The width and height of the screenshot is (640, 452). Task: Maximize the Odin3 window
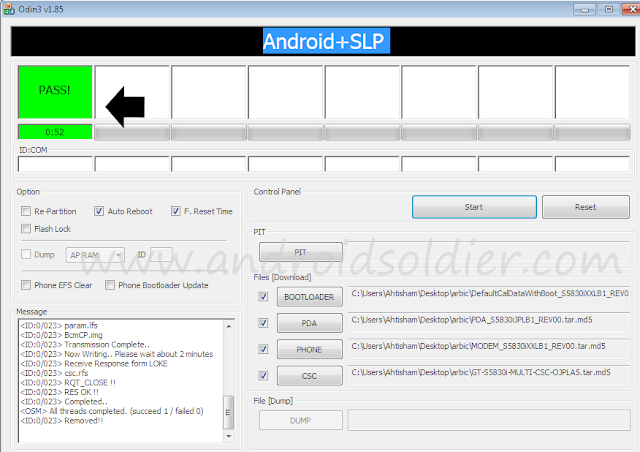(x=609, y=9)
